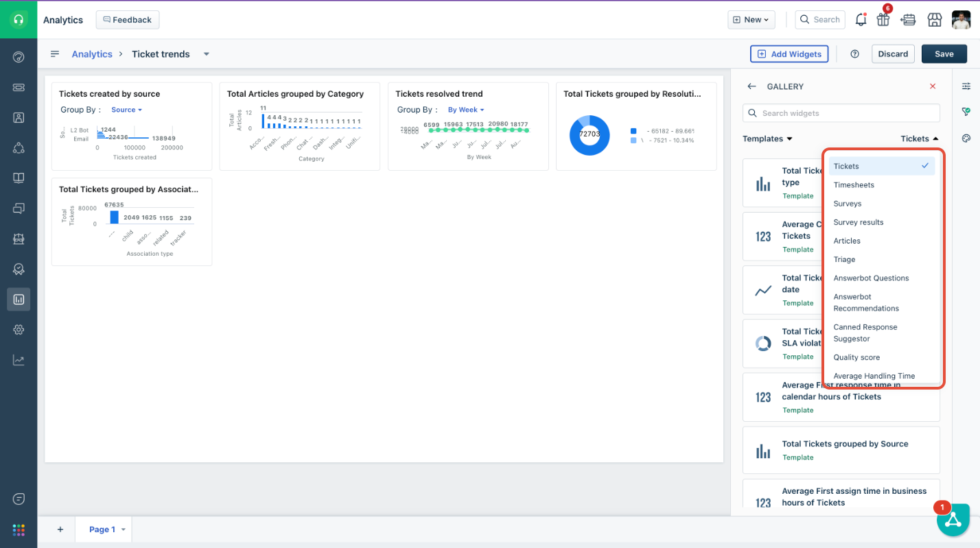Click the help question mark icon
Image resolution: width=980 pixels, height=548 pixels.
tap(854, 54)
